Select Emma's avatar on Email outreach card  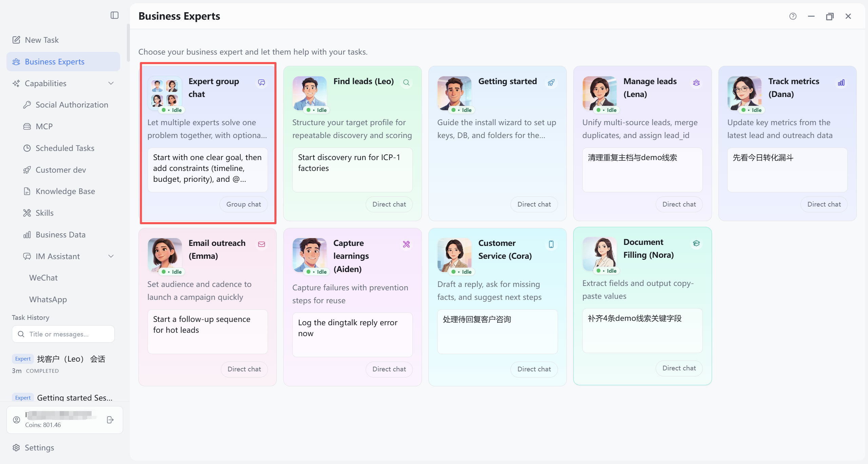(x=165, y=255)
